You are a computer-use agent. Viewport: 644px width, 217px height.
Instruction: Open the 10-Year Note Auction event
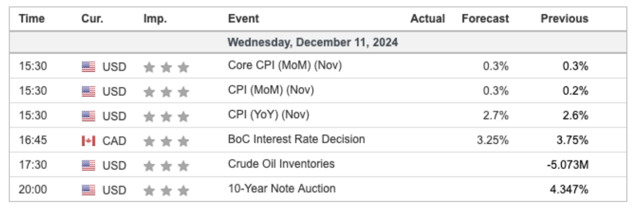pos(281,188)
